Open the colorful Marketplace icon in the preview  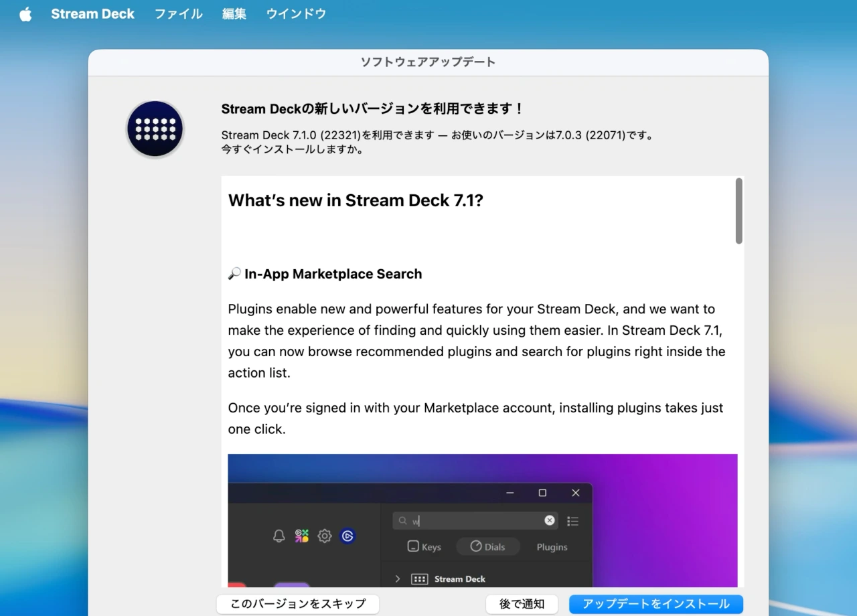(x=301, y=536)
